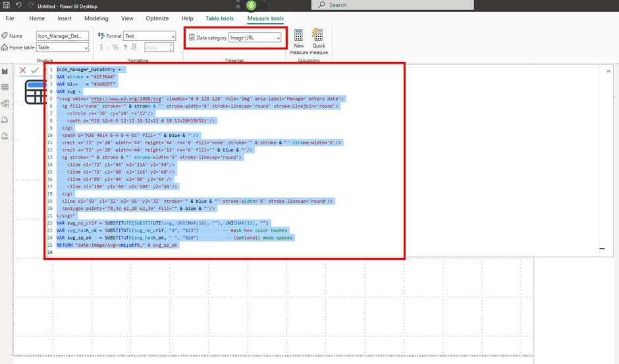Click the green microphone icon in the title bar
This screenshot has height=364, width=619.
[251, 5]
